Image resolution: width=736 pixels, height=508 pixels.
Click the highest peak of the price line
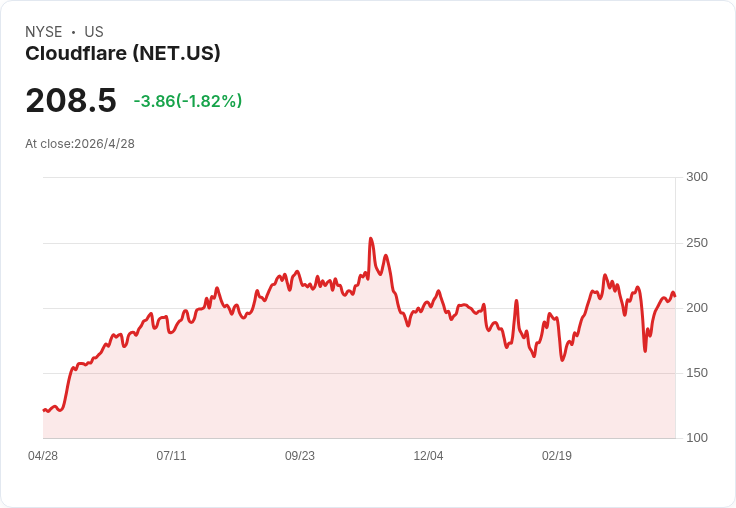(371, 239)
